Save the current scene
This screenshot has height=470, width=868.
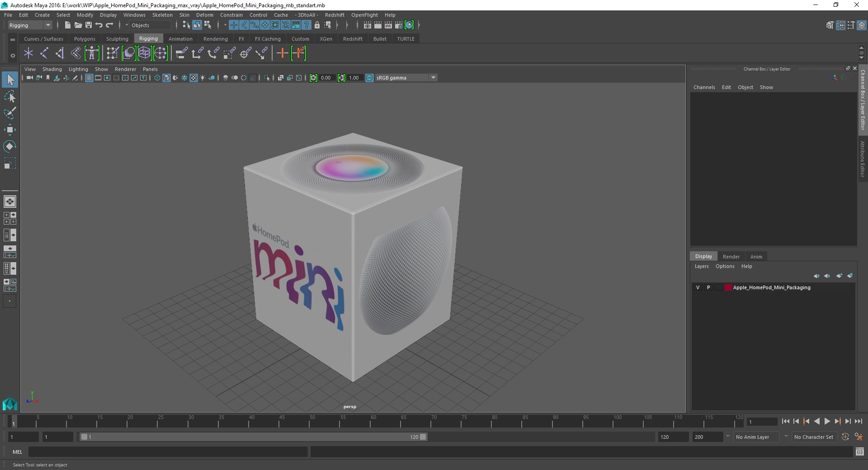pos(89,25)
